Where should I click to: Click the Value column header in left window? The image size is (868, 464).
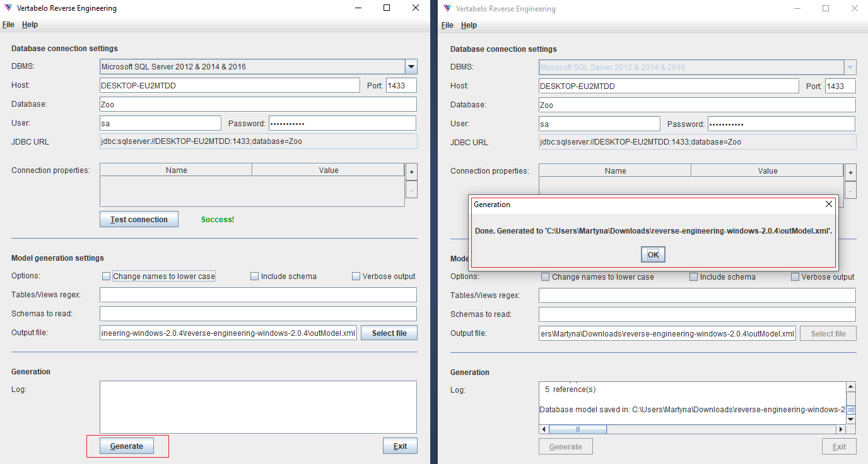coord(329,170)
